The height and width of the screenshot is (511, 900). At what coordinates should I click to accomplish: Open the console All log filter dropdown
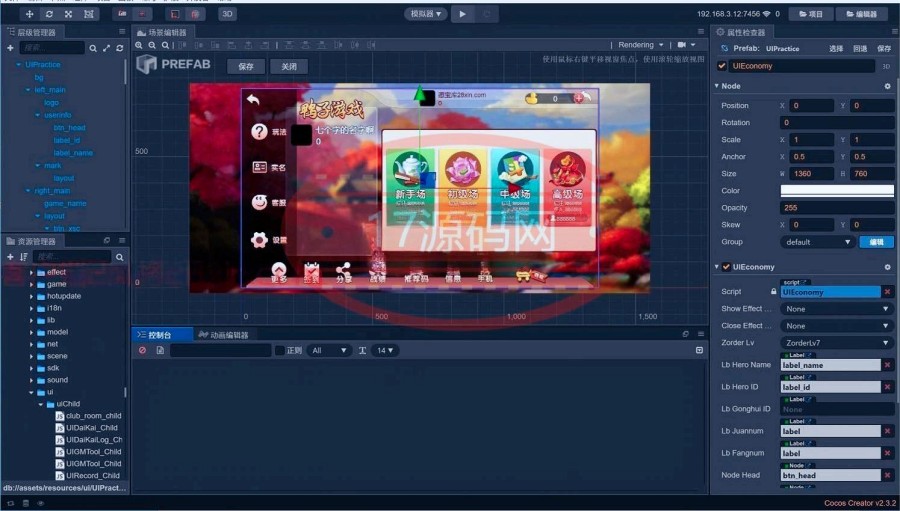pos(329,350)
